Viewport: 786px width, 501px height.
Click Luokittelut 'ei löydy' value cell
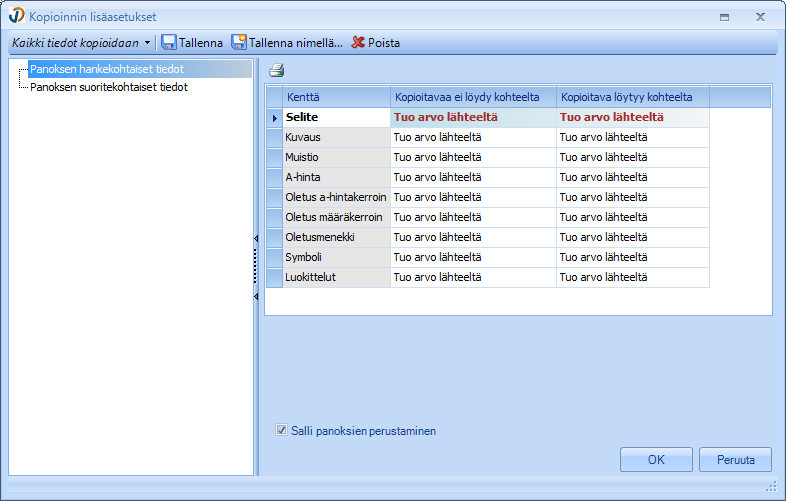tap(473, 277)
